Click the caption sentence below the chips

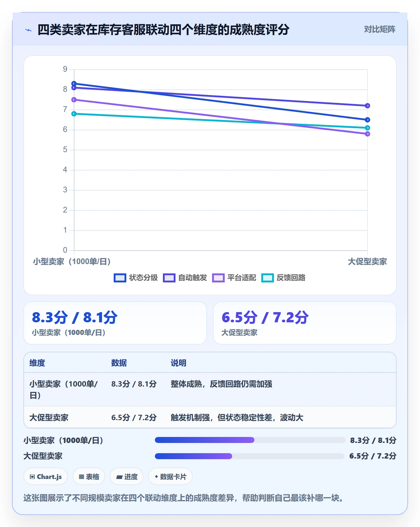pyautogui.click(x=183, y=498)
